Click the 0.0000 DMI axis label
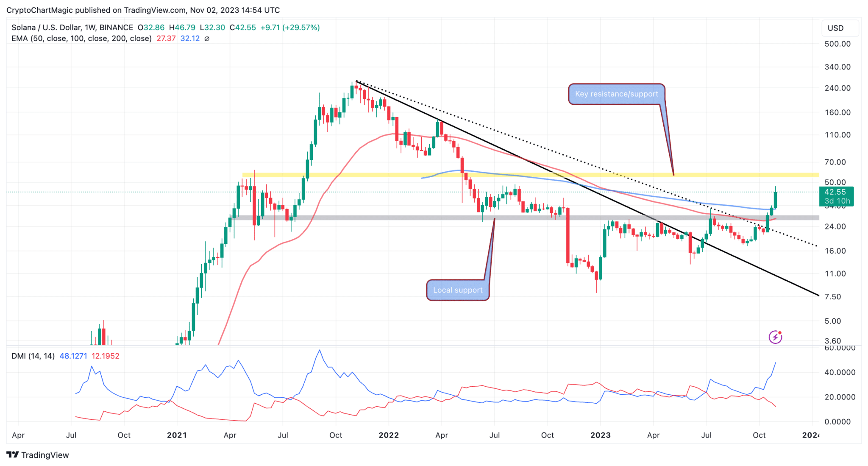The image size is (868, 466). point(837,421)
